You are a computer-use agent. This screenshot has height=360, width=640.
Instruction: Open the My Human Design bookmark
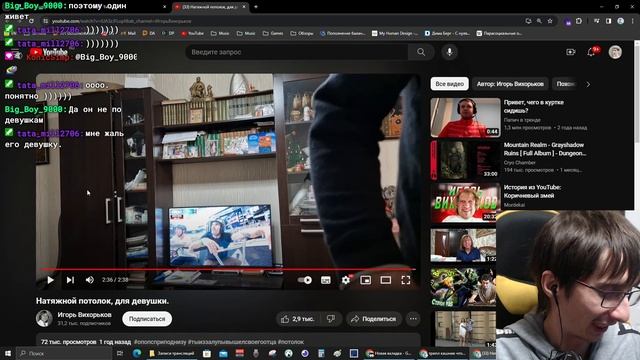(395, 33)
